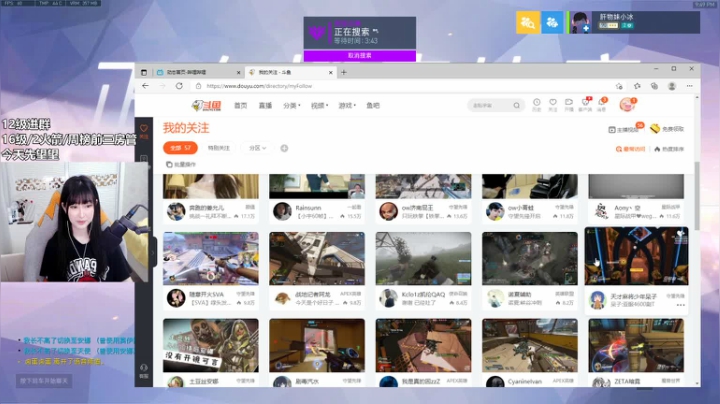Open the 随意开火SVA streamer avatar
Screen dimensions: 720x404
coord(176,298)
